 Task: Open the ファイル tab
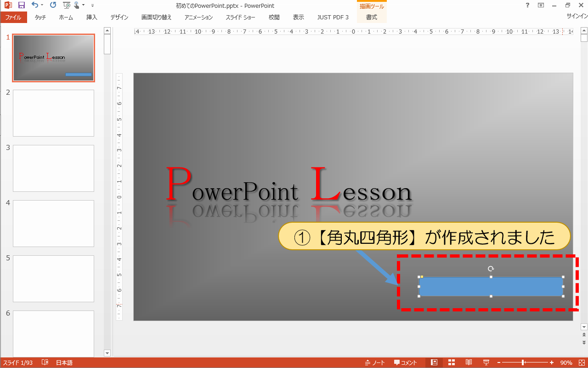pyautogui.click(x=13, y=17)
